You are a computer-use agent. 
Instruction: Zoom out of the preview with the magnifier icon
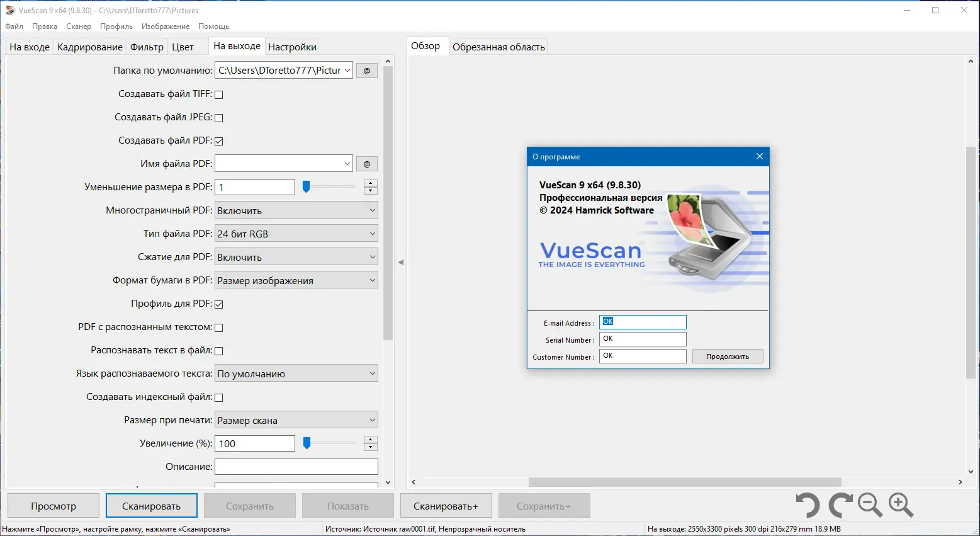click(869, 505)
